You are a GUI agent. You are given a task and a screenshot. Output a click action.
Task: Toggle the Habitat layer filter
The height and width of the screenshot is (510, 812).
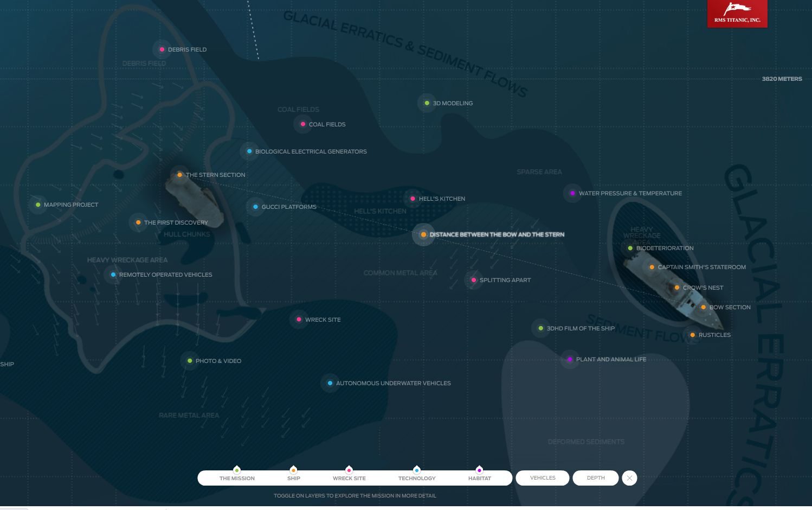click(479, 475)
